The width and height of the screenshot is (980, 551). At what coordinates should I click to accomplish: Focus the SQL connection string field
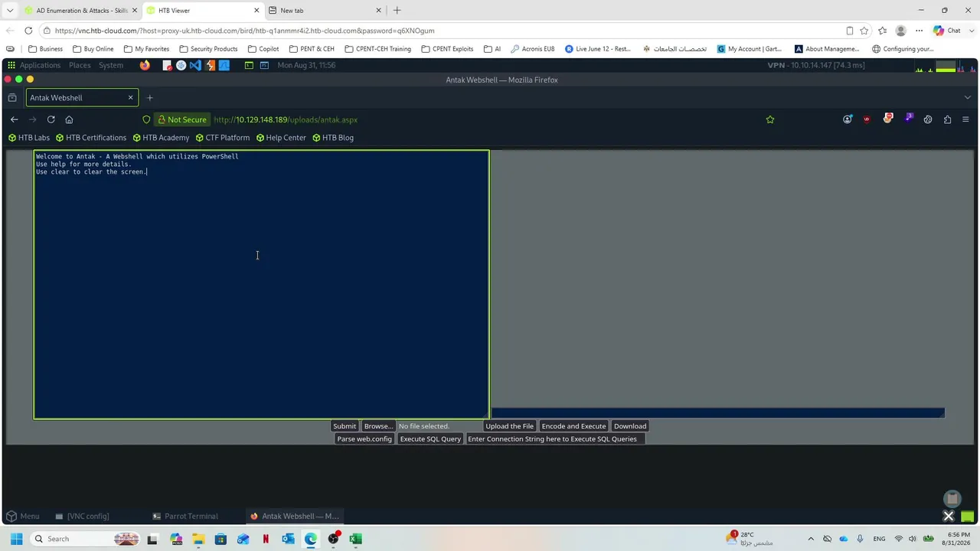coord(556,439)
